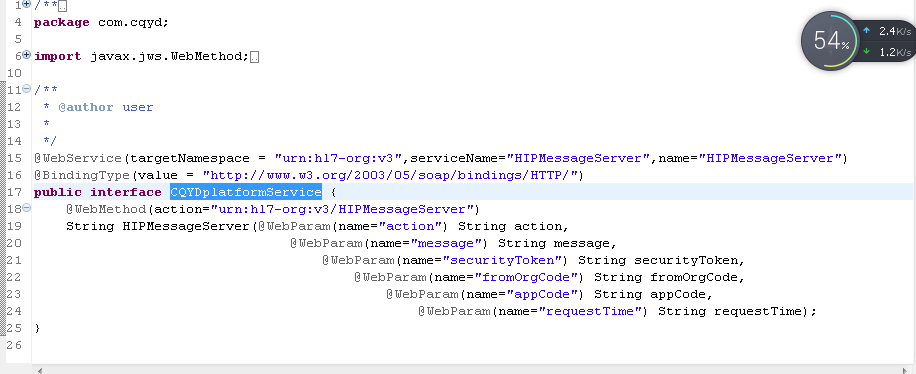Click line number 10 in gutter

(15, 73)
